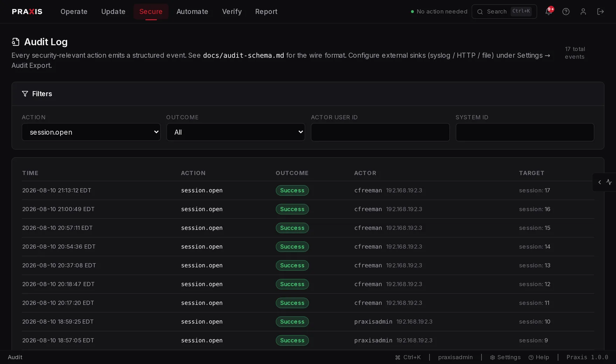Click Praxis 1.0.0 version label
The image size is (616, 364).
[x=587, y=357]
